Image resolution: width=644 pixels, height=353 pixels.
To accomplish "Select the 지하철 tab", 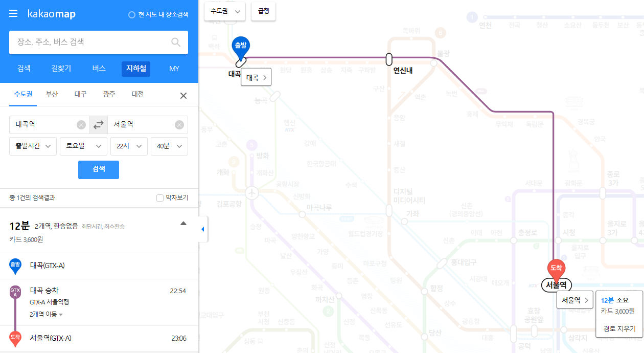I will [136, 69].
